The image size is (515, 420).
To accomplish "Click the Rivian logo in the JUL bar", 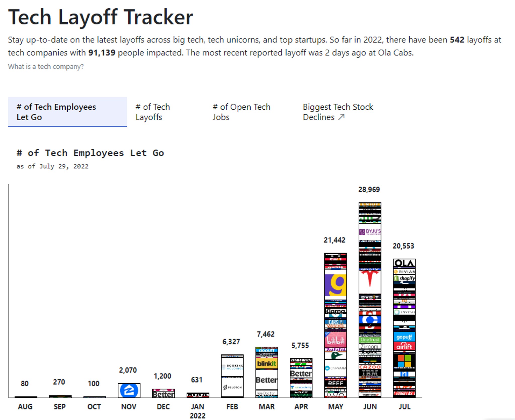I will coord(404,272).
